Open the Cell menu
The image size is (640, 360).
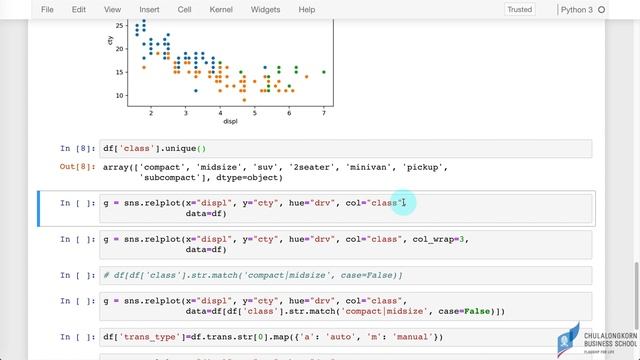[x=184, y=9]
